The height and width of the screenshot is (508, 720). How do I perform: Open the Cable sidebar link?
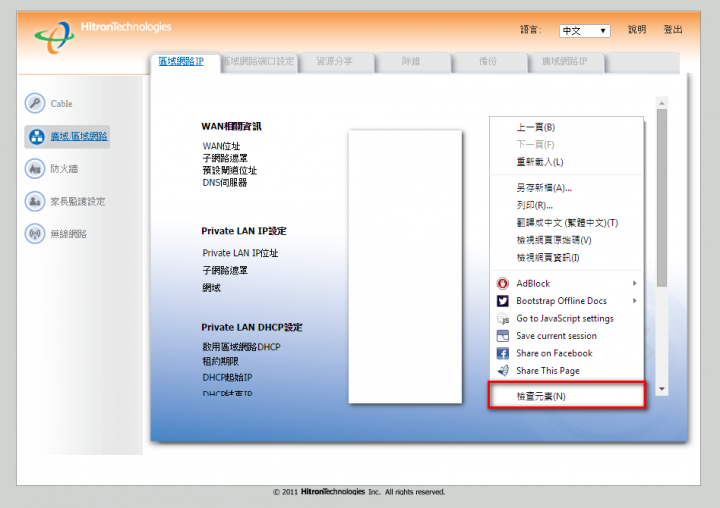62,104
